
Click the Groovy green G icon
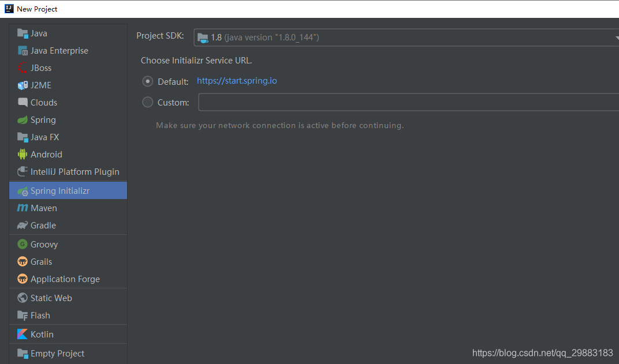coord(23,244)
